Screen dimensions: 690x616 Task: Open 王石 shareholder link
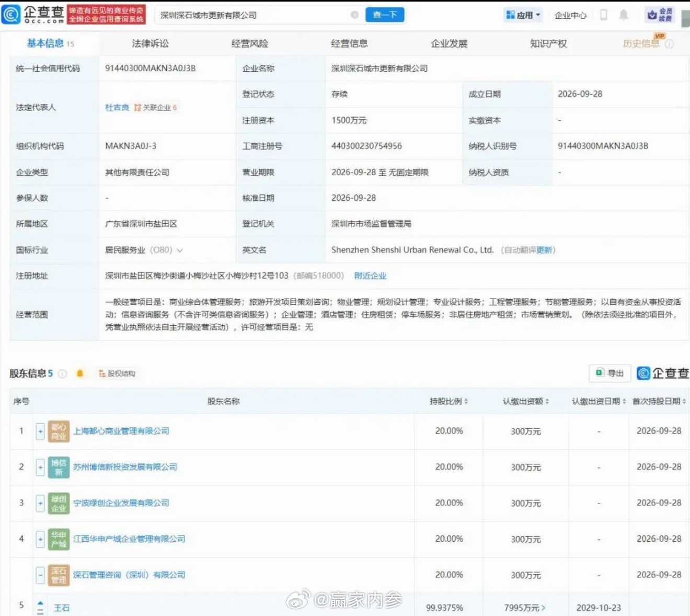62,608
